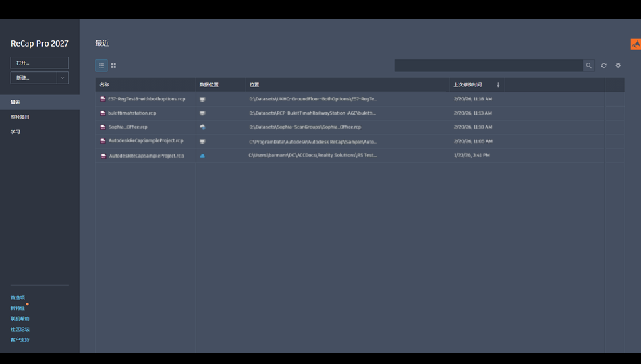Click the E57-RegTest8-withbothoptions.rcp file icon

point(103,99)
